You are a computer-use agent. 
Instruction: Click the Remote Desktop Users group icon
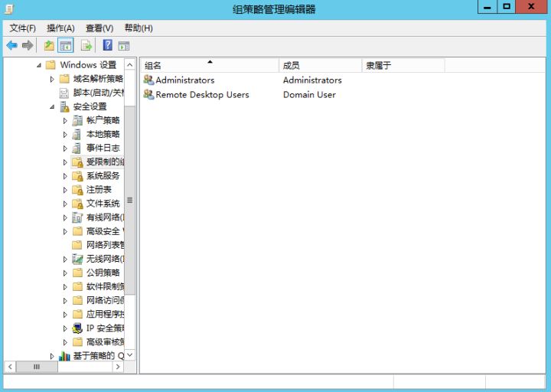coord(148,95)
